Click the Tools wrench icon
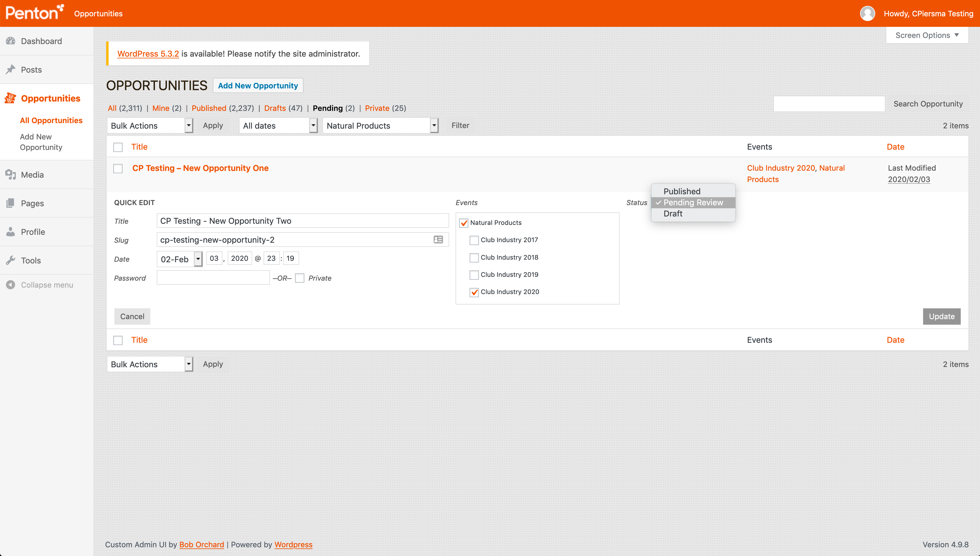 11,260
